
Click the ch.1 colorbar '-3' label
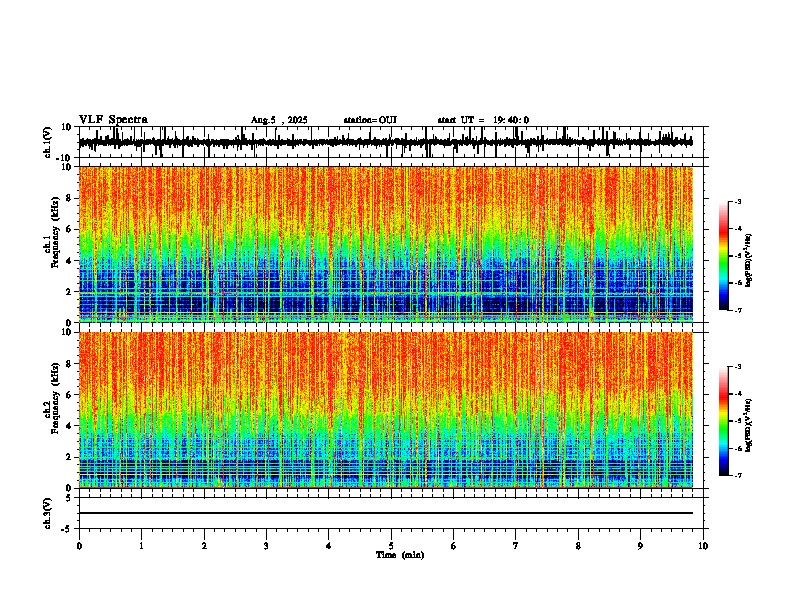[x=737, y=201]
